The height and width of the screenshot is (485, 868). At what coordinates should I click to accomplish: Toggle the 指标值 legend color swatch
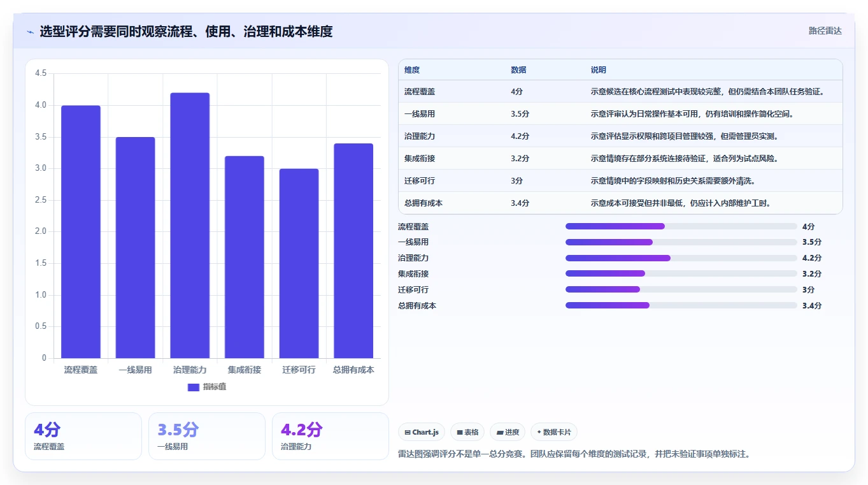194,387
